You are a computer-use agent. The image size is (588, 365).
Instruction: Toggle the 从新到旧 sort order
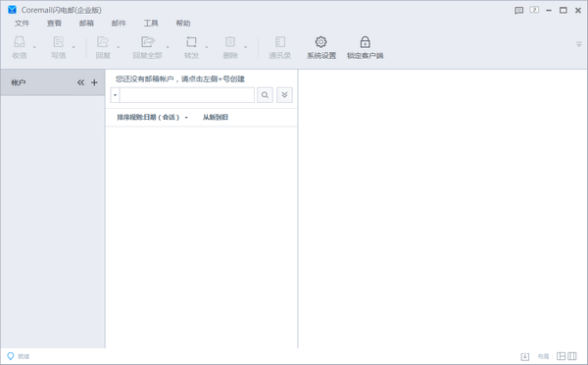[x=216, y=117]
